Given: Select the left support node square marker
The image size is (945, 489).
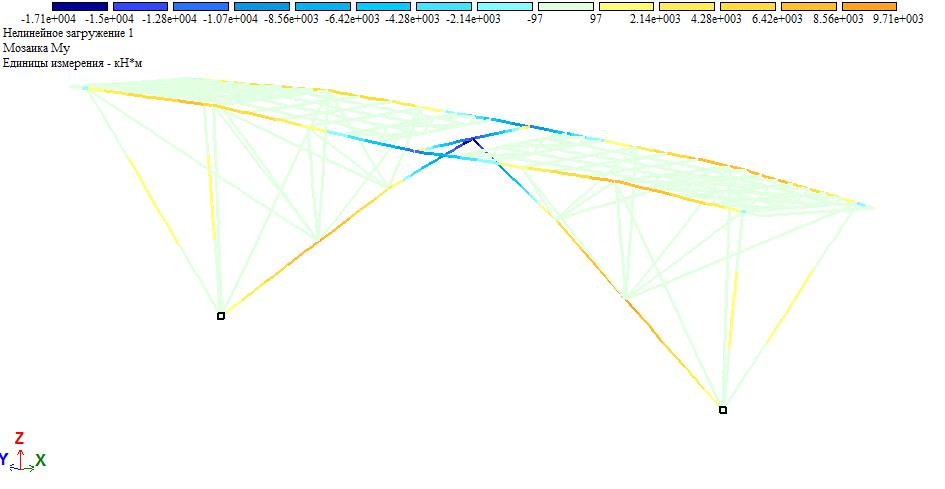Looking at the screenshot, I should point(221,316).
